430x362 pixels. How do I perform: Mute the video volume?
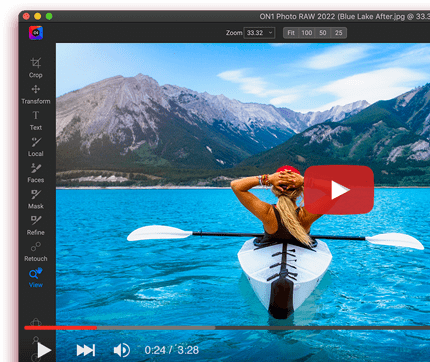click(122, 350)
